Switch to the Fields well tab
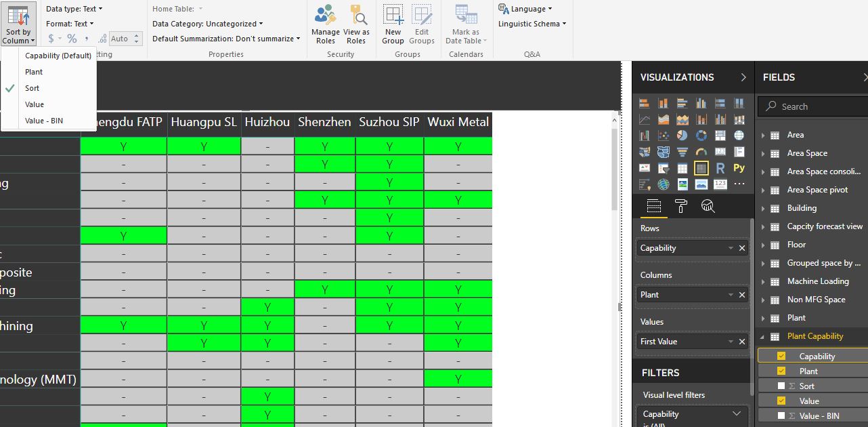This screenshot has width=868, height=427. tap(653, 207)
